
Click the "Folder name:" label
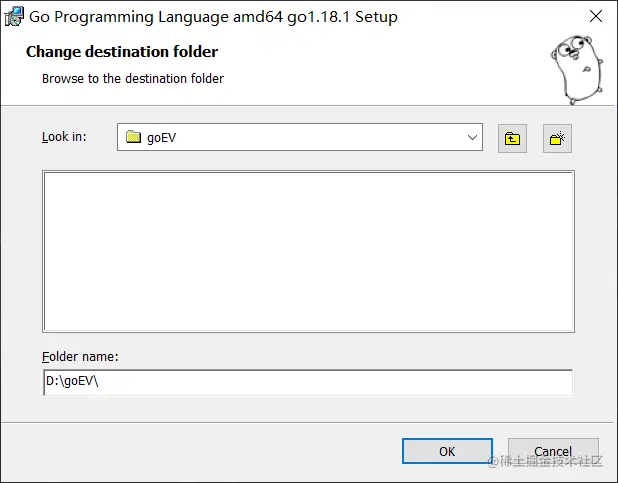[x=80, y=356]
